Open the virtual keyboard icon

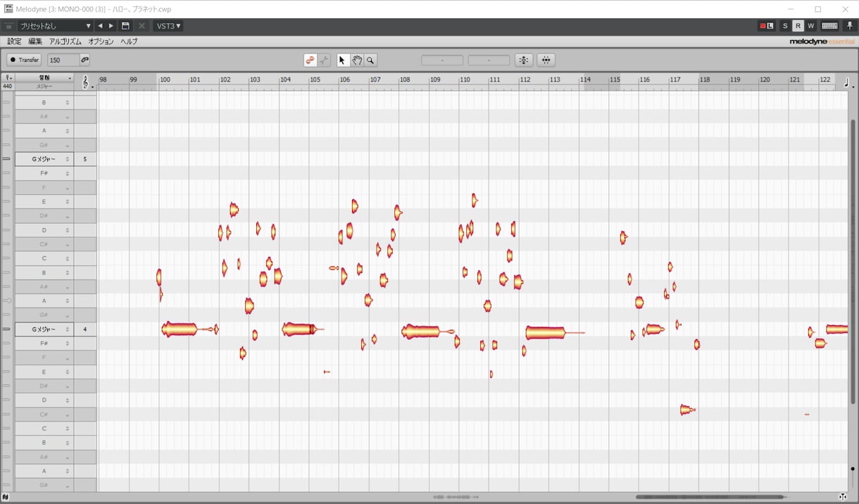pos(829,26)
